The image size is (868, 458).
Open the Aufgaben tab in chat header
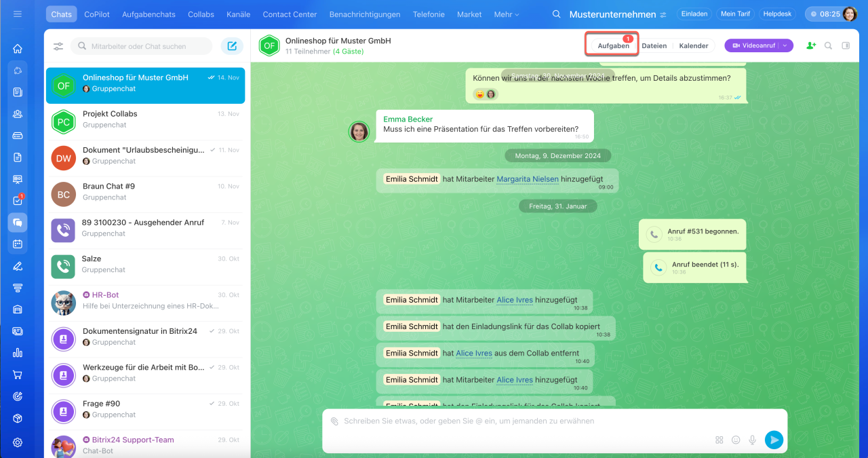coord(613,45)
